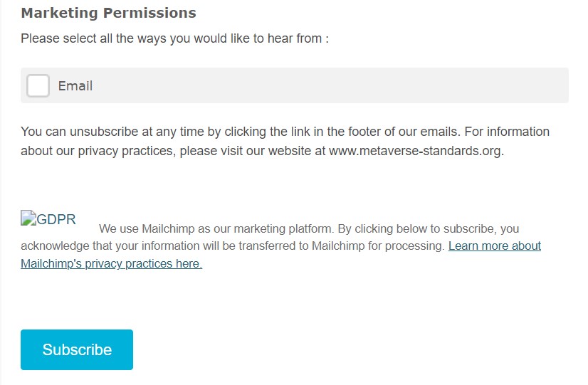Tick the Email checkbox
Screen dimensions: 588x385
(38, 86)
